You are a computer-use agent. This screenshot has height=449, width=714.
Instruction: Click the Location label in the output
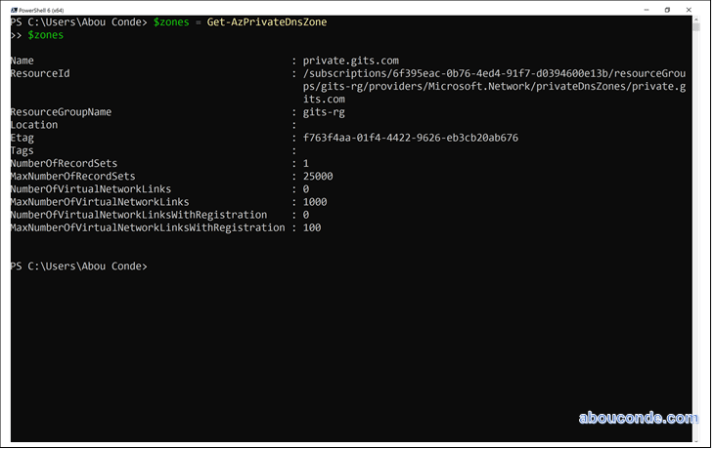33,125
